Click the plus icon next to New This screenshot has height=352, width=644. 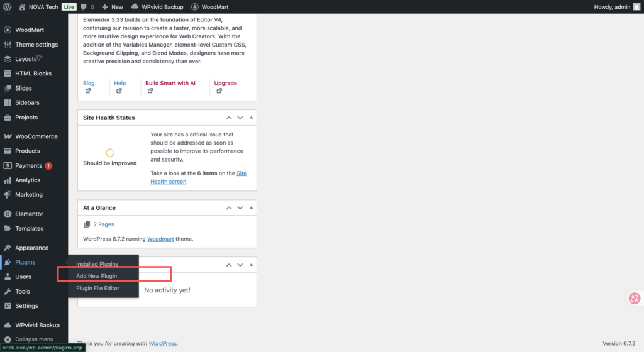pos(105,7)
